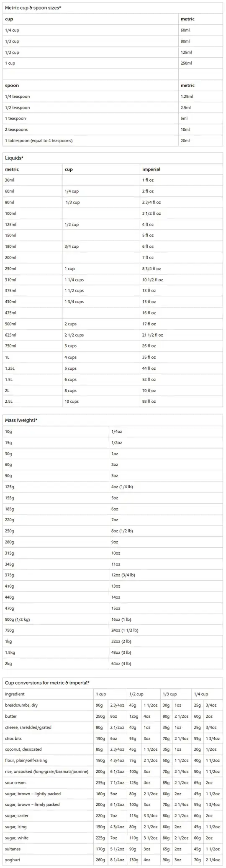Click 'rice, uncooked (long-grain/basmati/jasmine)' cell
This screenshot has width=226, height=868.
coord(48,771)
